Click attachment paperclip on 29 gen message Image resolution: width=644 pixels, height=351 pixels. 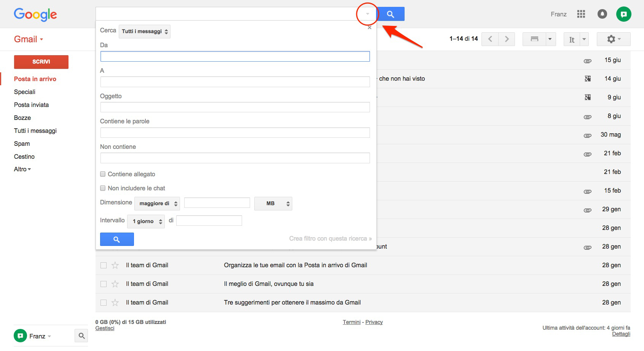pyautogui.click(x=588, y=210)
